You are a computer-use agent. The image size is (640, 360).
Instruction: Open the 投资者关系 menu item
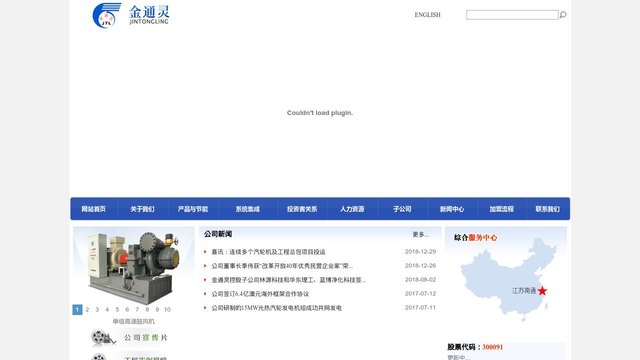[x=302, y=209]
